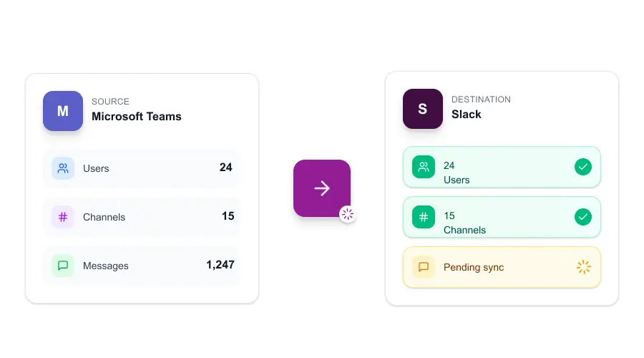This screenshot has height=358, width=644.
Task: Select the Messages row showing 1,247
Action: tap(142, 266)
